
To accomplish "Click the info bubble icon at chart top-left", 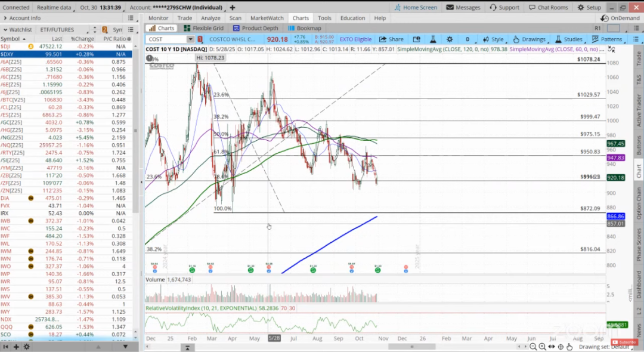I will pos(150,58).
